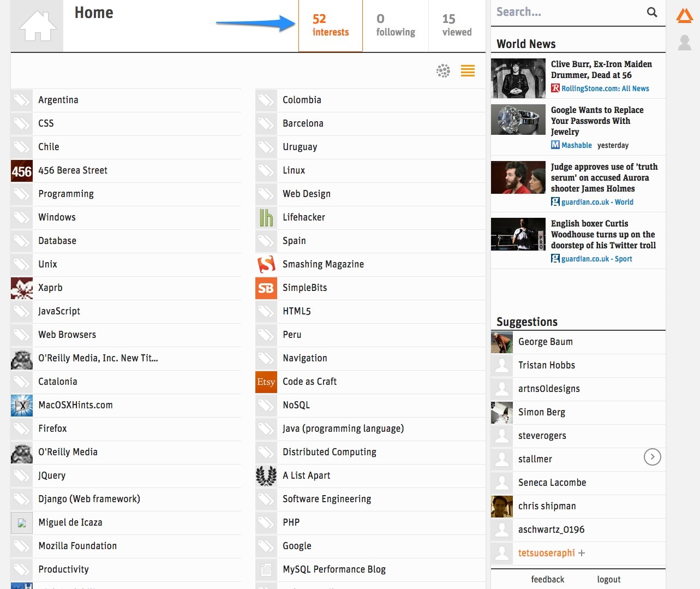Select Simon Berg in Suggestions
Image resolution: width=700 pixels, height=589 pixels.
point(578,413)
